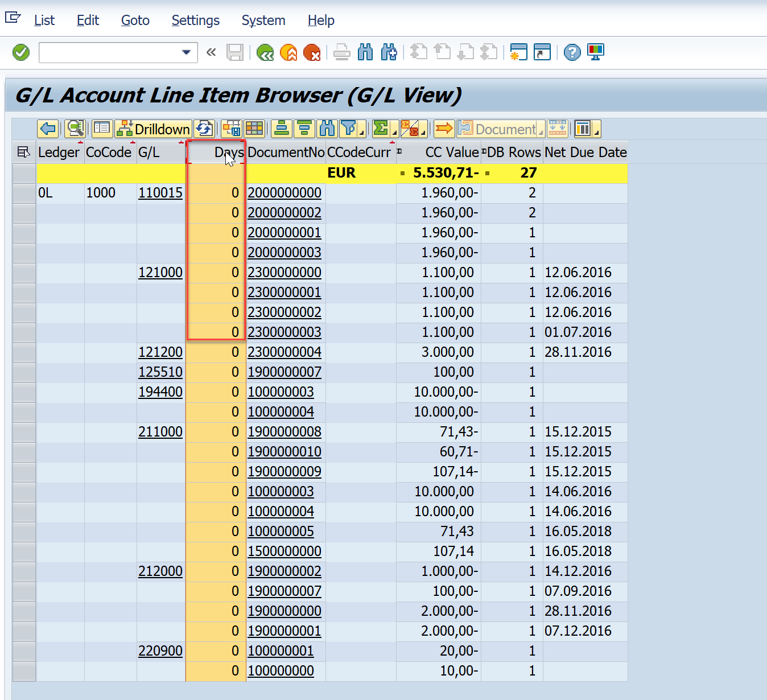767x700 pixels.
Task: Open G/L account 110015 link
Action: [x=160, y=193]
